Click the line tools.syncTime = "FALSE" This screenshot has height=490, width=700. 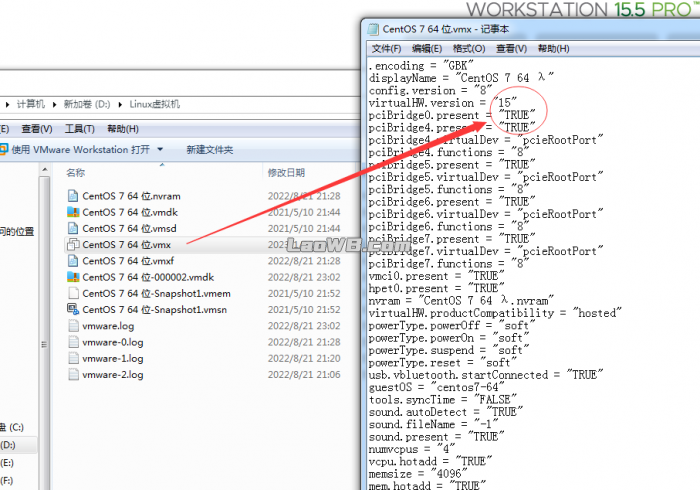pyautogui.click(x=442, y=399)
